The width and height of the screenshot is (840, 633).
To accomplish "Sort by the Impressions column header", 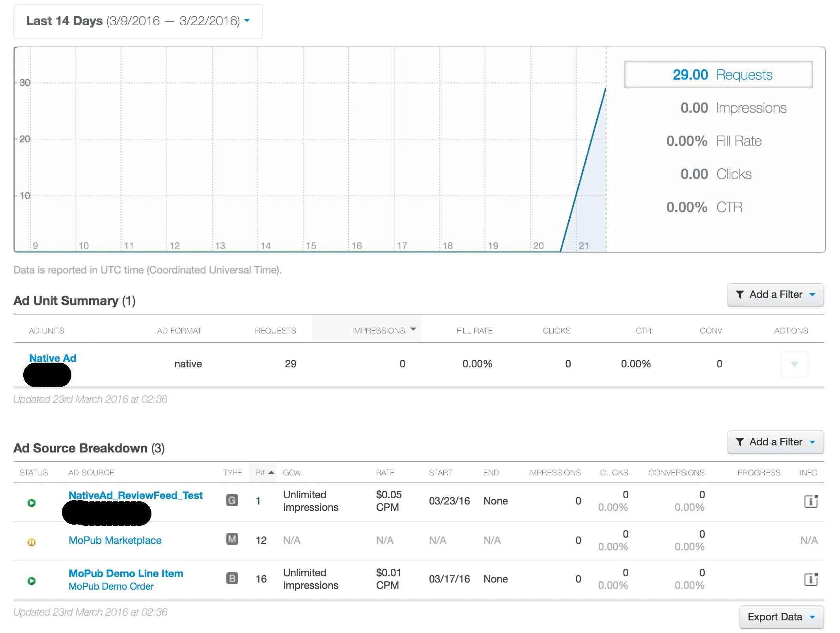I will point(379,330).
